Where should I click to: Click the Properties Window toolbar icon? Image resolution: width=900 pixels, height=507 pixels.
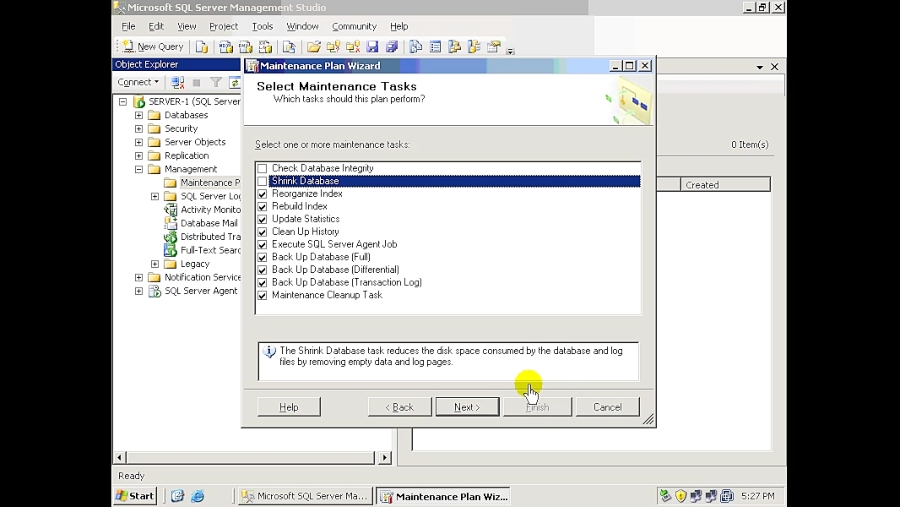494,47
